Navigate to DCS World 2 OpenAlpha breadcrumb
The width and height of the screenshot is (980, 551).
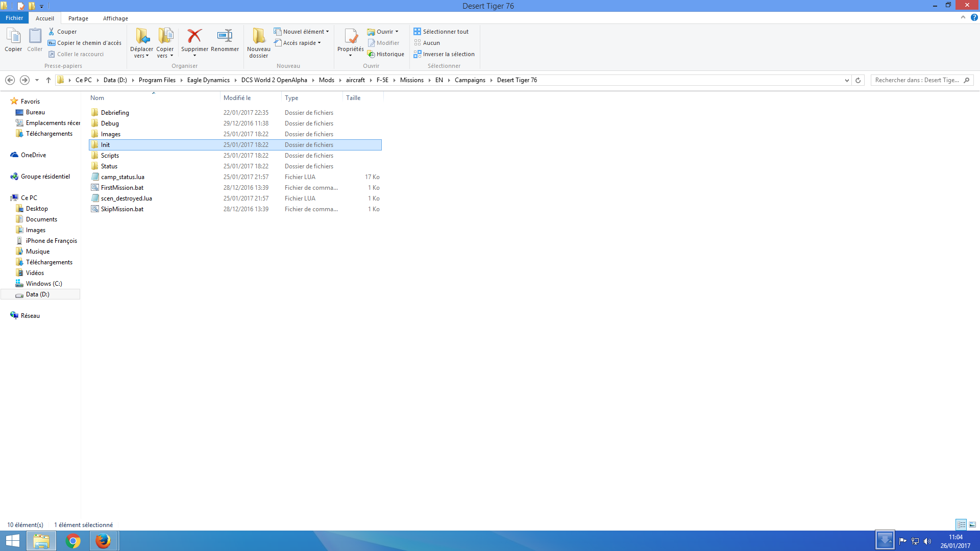click(x=274, y=80)
